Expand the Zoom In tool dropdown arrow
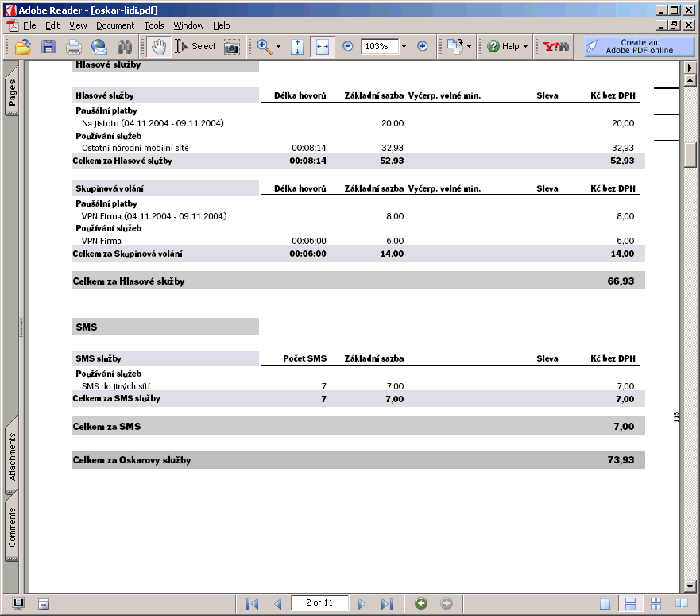The image size is (700, 616). (278, 47)
